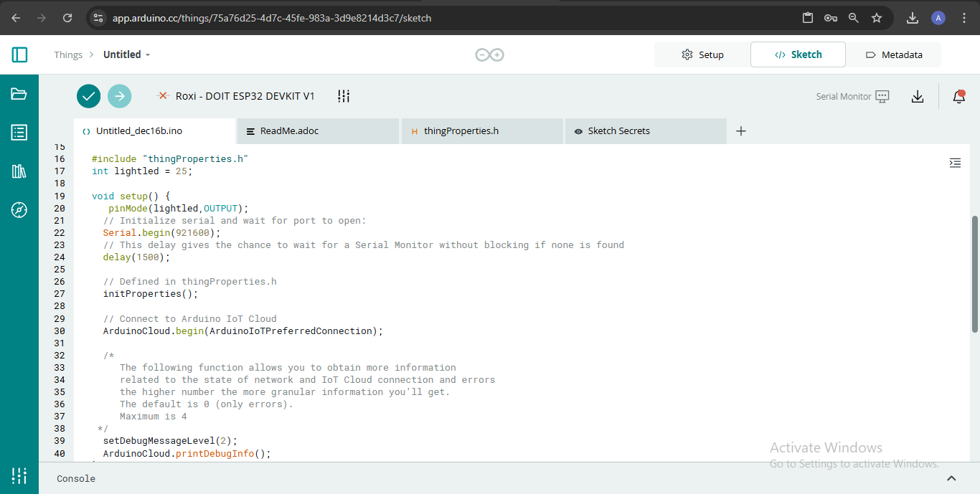Download the sketch with download icon

918,96
